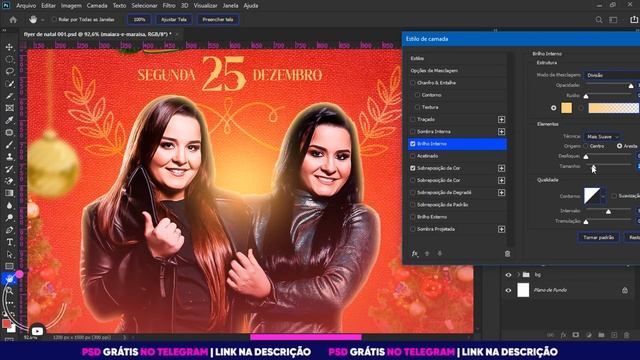
Task: Click the Home icon in options bar
Action: coord(13,20)
